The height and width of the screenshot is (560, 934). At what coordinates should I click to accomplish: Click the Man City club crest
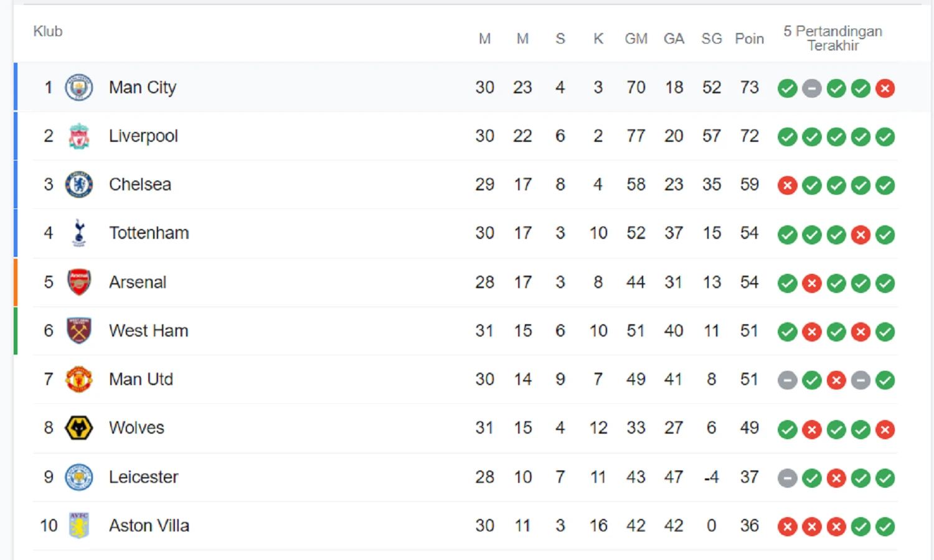click(x=78, y=87)
